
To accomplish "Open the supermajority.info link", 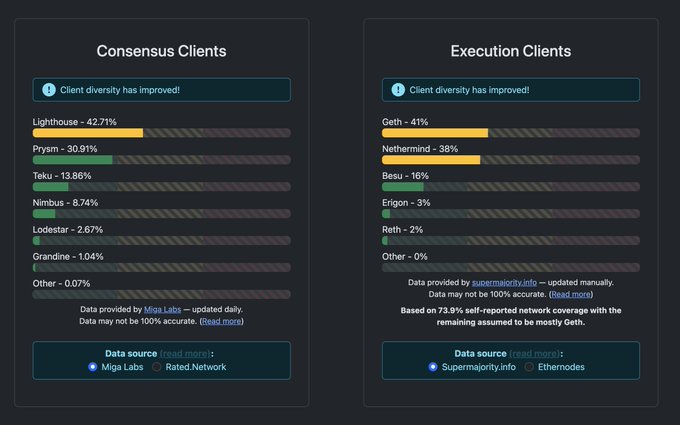I will pos(504,282).
